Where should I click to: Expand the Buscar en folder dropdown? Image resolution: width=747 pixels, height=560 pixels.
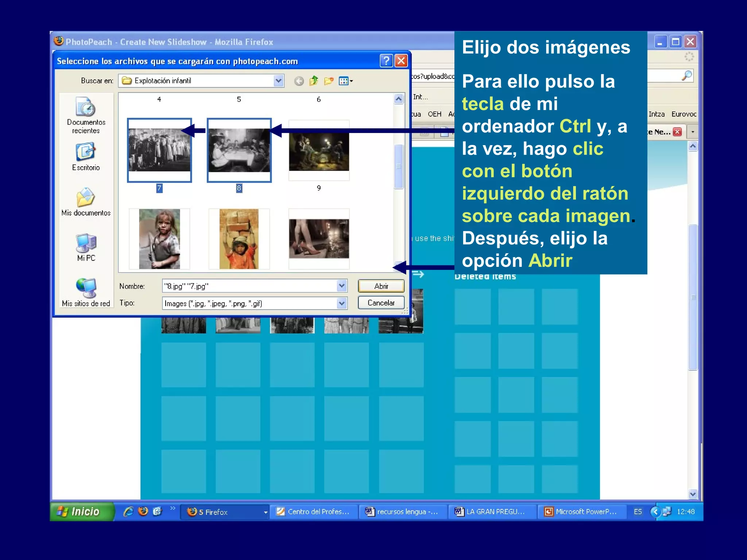pos(278,81)
